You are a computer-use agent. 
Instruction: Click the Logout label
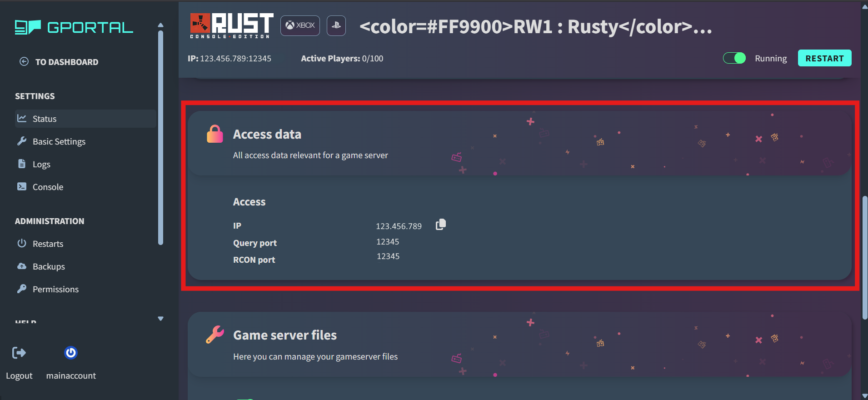[19, 376]
